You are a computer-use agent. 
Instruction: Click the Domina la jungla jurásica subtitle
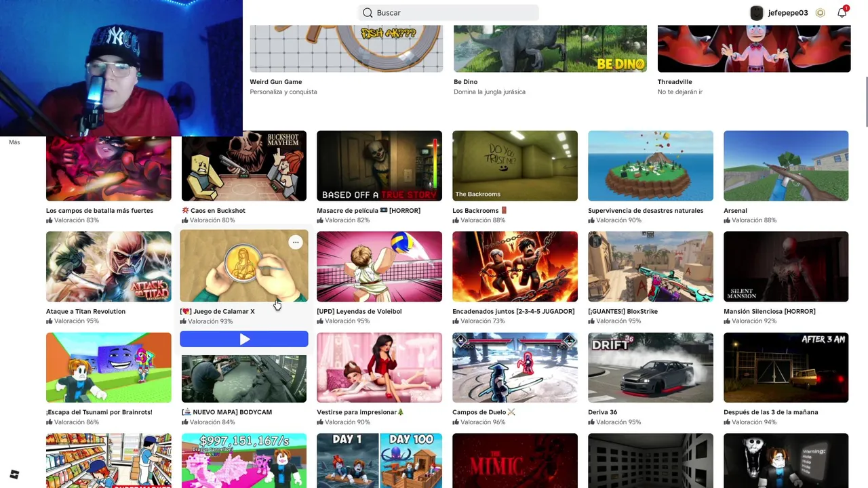[x=490, y=92]
